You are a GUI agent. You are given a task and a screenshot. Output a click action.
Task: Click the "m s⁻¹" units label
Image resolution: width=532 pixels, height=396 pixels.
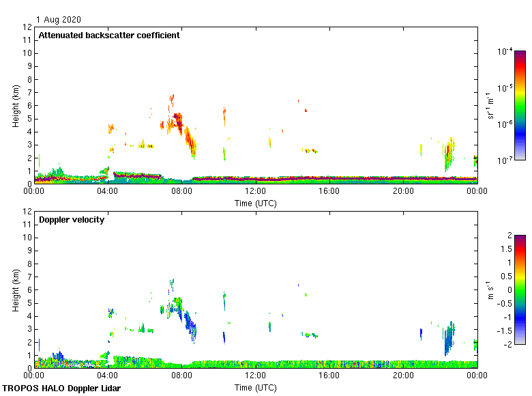click(x=491, y=290)
